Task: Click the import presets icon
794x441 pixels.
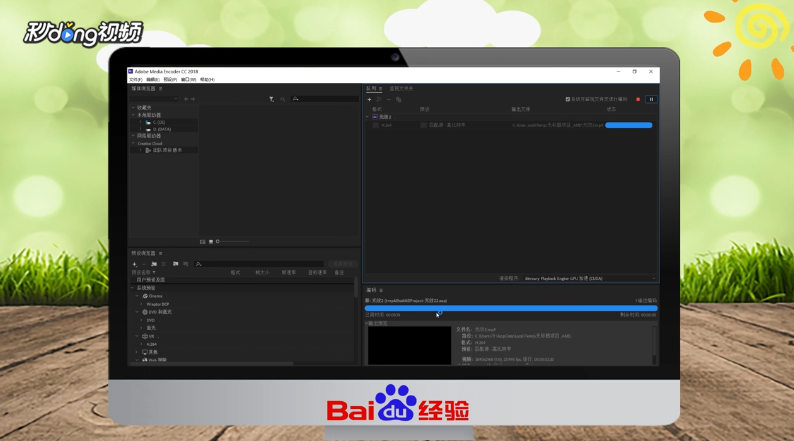Action: pos(175,264)
